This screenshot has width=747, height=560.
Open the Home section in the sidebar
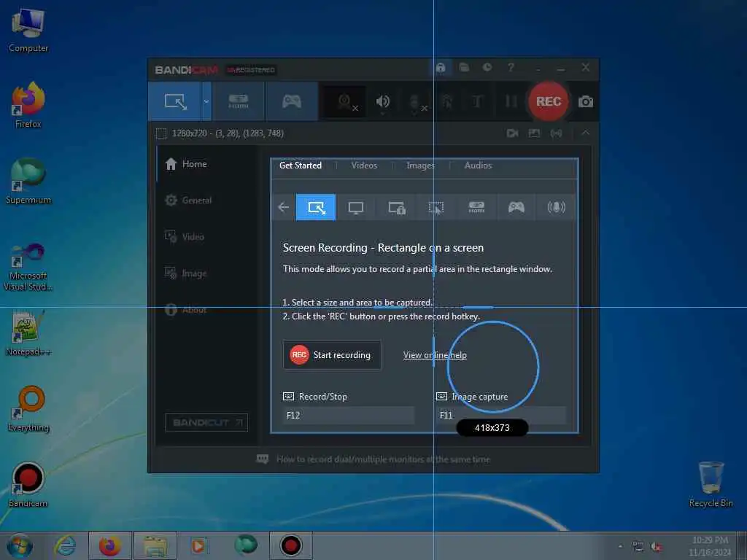(x=186, y=164)
